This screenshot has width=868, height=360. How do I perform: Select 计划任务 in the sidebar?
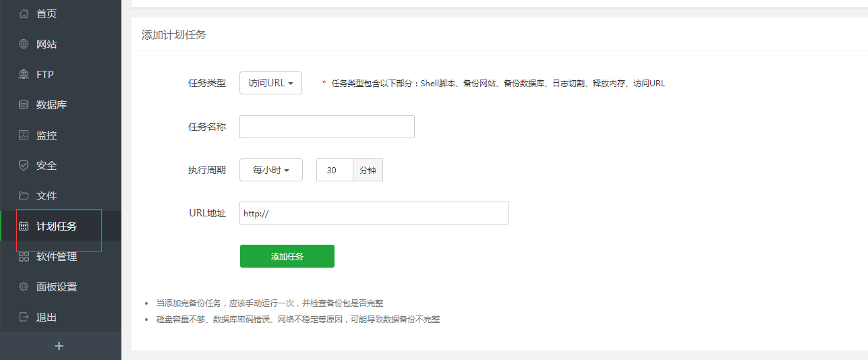61,226
